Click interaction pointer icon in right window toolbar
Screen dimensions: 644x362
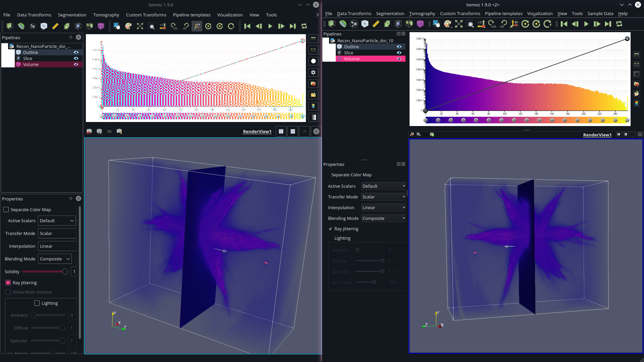[x=436, y=24]
